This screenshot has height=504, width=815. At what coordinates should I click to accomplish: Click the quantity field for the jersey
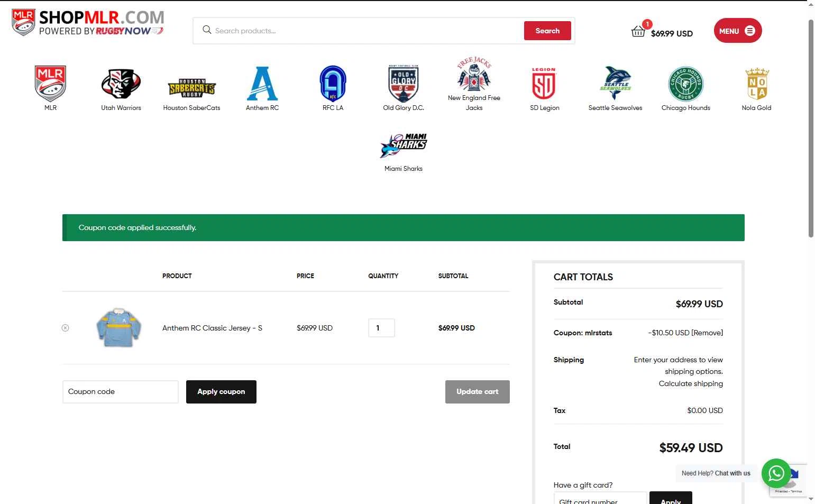pos(381,328)
